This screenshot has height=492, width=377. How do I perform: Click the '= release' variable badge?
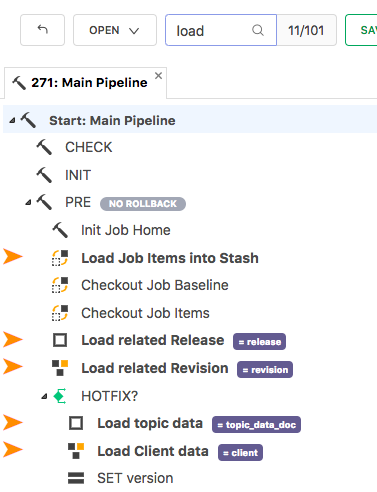[x=259, y=342]
